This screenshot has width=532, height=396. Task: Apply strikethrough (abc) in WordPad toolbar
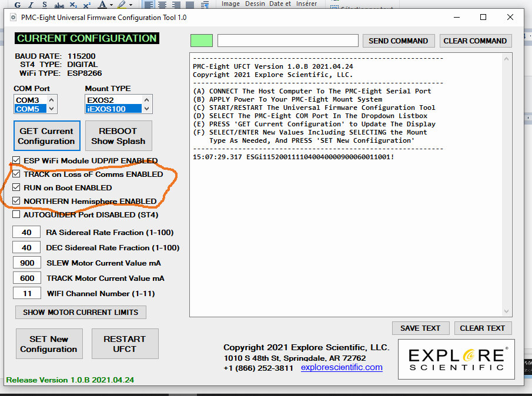click(59, 5)
